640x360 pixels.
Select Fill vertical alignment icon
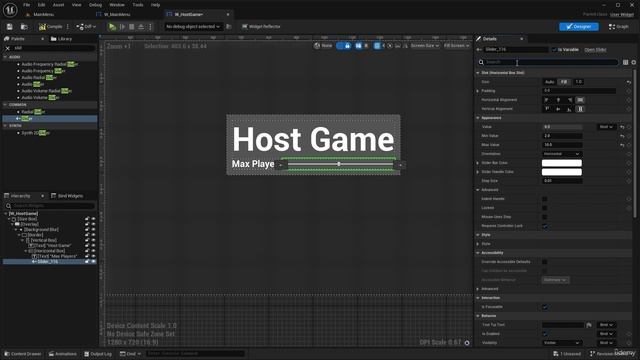580,109
